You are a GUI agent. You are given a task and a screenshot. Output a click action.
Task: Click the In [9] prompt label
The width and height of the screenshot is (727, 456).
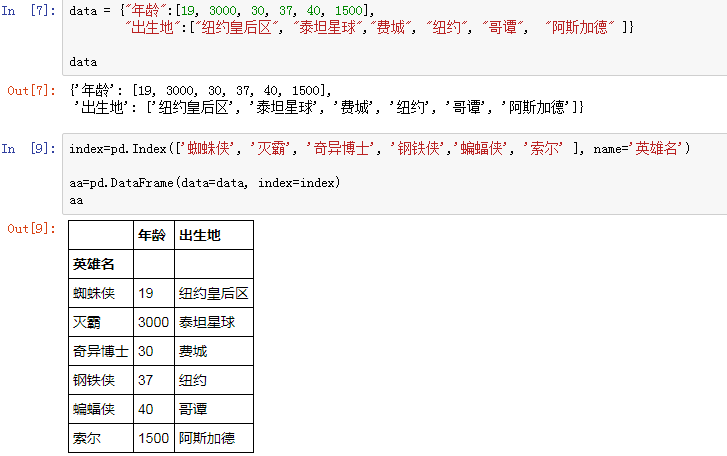point(28,149)
